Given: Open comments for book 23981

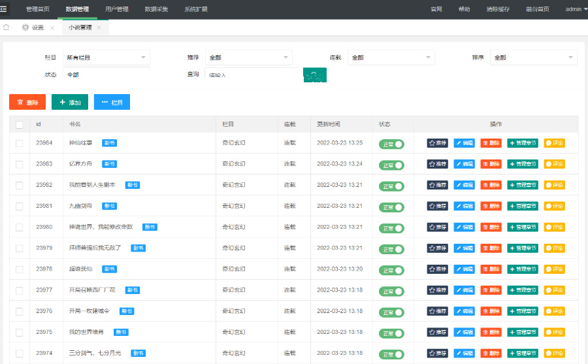Looking at the screenshot, I should click(554, 206).
